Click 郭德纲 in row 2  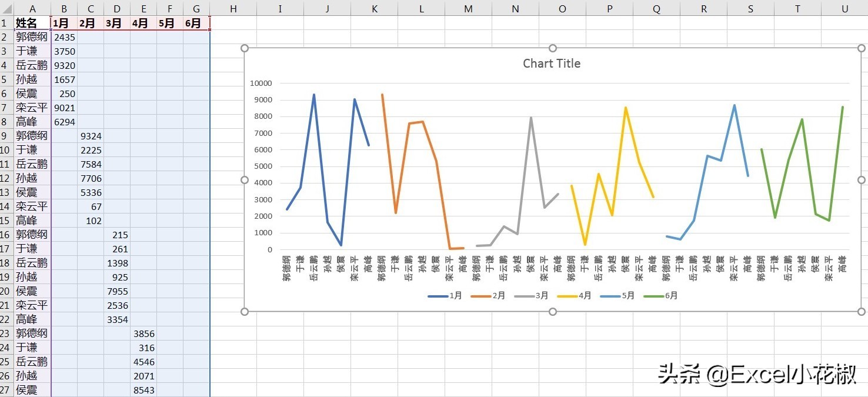click(x=32, y=37)
